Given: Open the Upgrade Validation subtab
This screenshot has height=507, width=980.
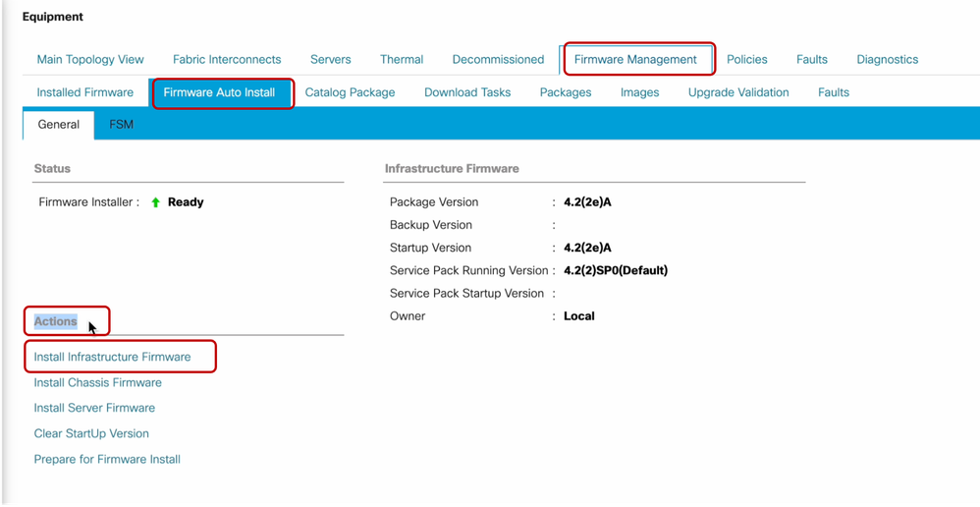Looking at the screenshot, I should (738, 92).
